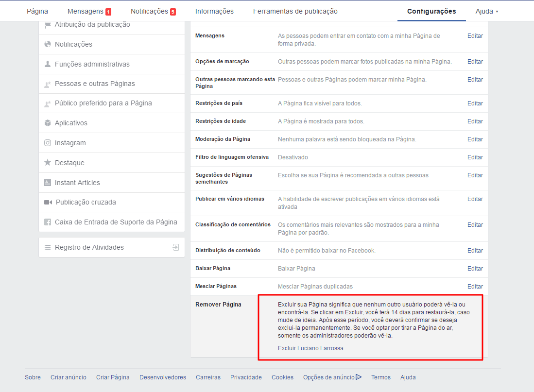Screen dimensions: 534x392
Task: Click the icon beside Público preferido para a Página
Action: tap(48, 103)
